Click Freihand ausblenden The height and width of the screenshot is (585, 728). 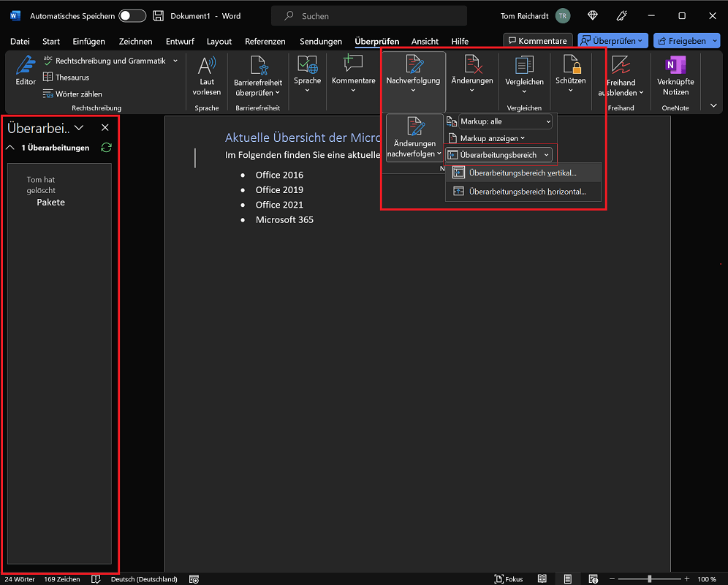(x=621, y=76)
